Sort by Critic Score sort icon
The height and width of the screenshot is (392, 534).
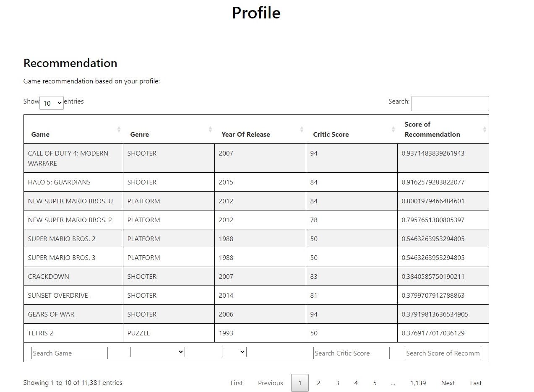pos(393,129)
